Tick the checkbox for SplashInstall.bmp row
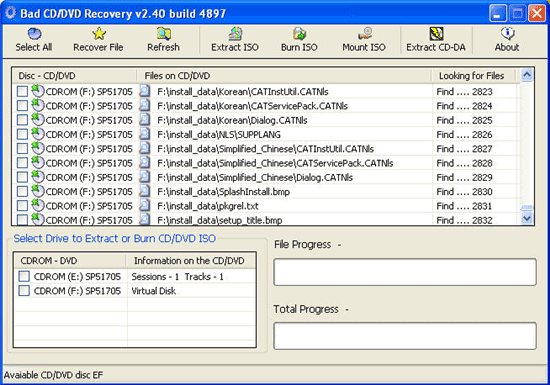The width and height of the screenshot is (550, 385). (22, 192)
